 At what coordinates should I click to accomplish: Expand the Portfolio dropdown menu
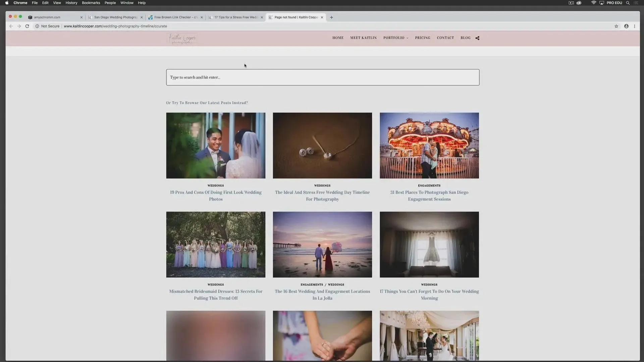point(396,38)
